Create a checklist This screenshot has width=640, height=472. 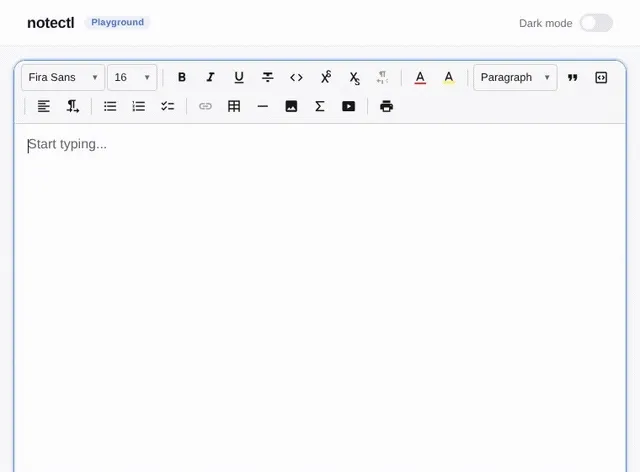167,107
